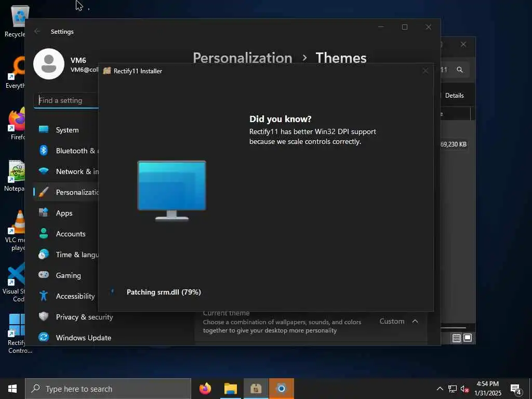Open Visual Studio Code desktop shortcut
The image size is (532, 399).
click(x=14, y=282)
